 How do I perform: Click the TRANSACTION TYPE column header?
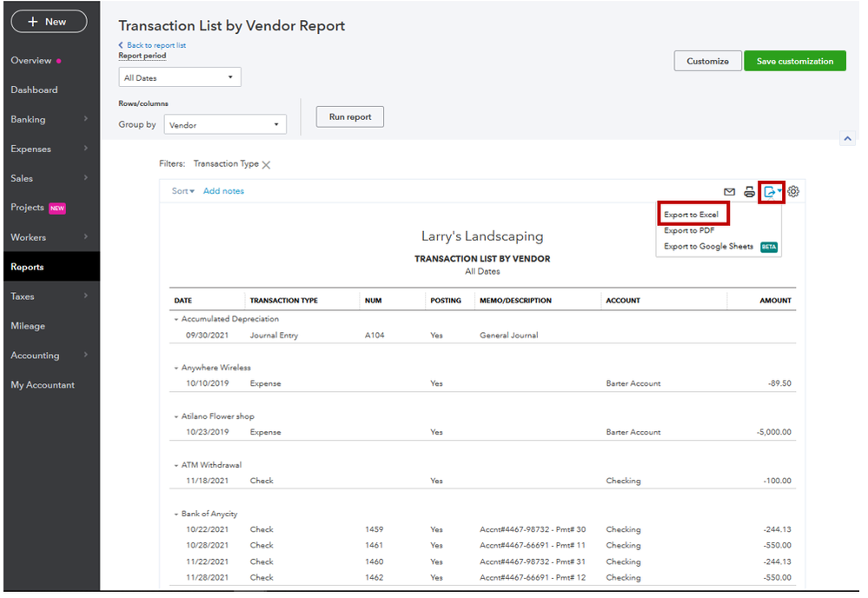click(283, 301)
